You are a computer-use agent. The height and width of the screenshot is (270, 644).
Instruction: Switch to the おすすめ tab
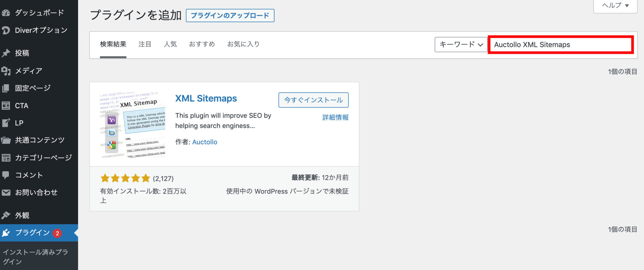point(202,44)
